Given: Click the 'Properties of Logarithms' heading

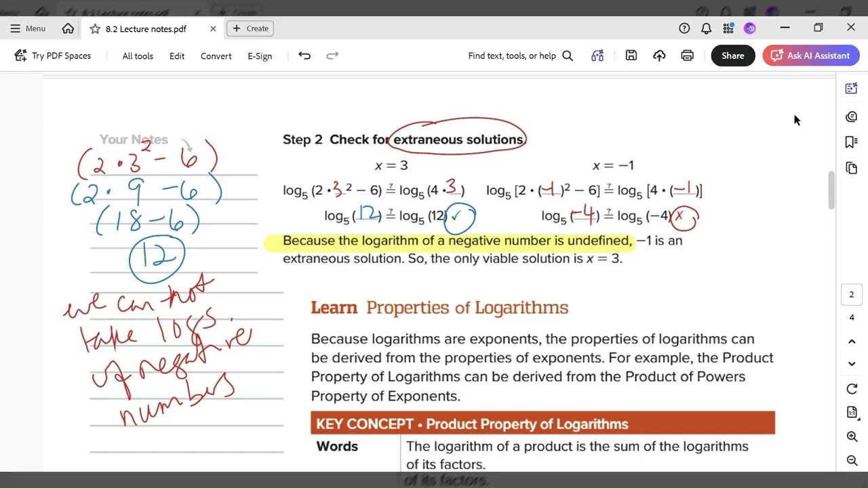Looking at the screenshot, I should [467, 308].
